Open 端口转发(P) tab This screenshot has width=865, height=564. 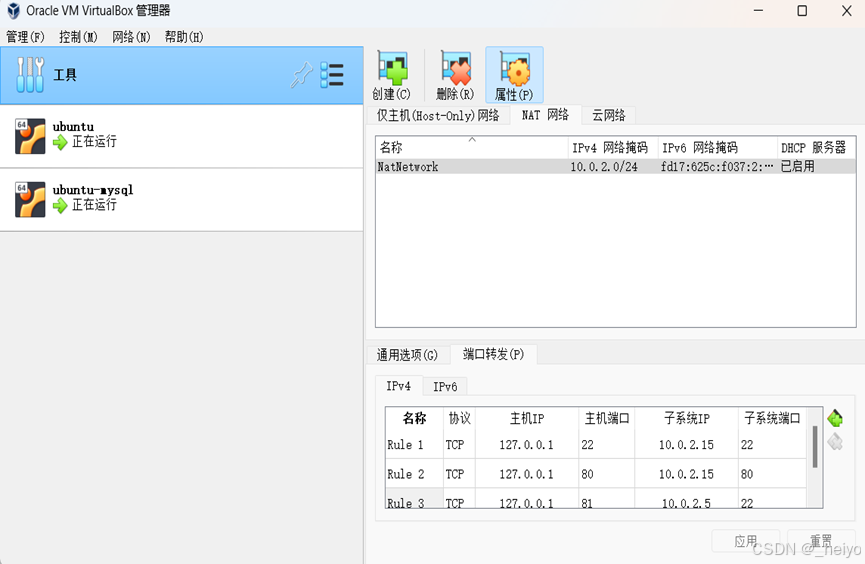coord(493,354)
